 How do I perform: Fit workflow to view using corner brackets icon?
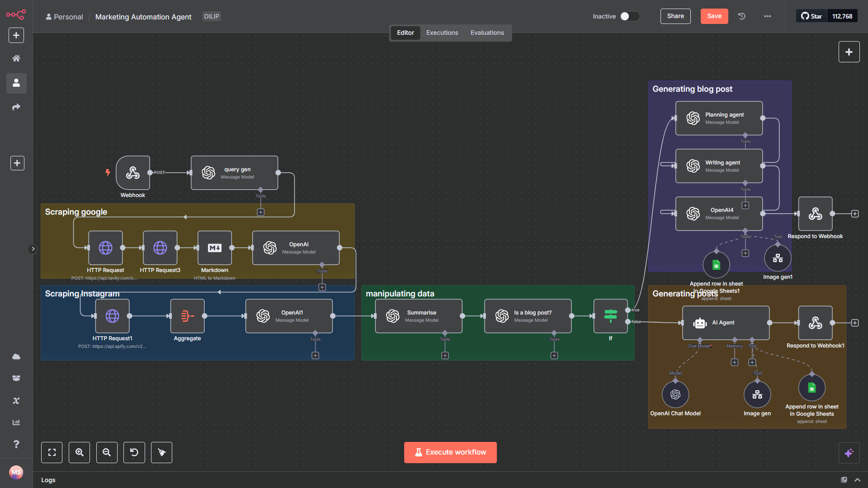(52, 452)
